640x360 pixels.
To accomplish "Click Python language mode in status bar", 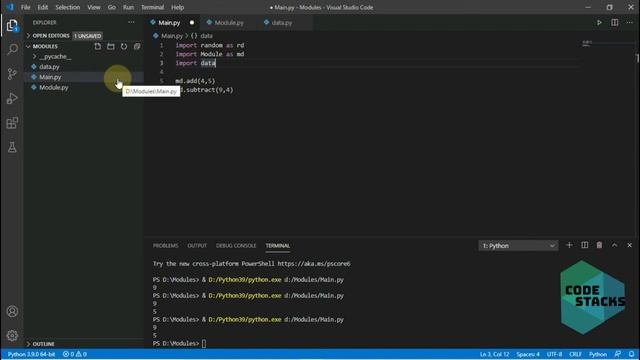I will [x=598, y=354].
